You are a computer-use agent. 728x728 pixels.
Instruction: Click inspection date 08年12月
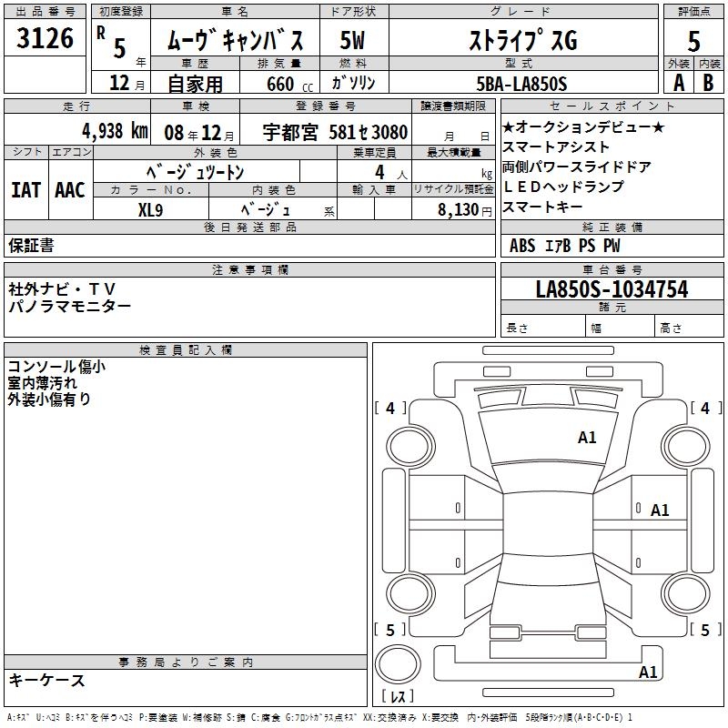199,133
